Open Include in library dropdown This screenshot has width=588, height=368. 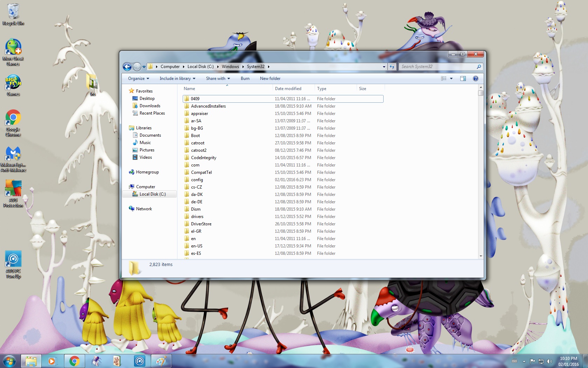coord(177,79)
